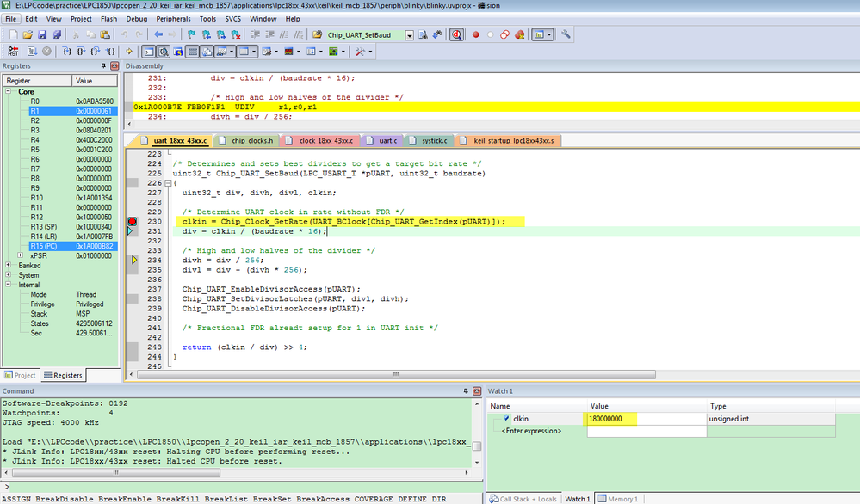Screen dimensions: 860x504
Task: Click the RST reset CPU icon
Action: click(x=11, y=52)
